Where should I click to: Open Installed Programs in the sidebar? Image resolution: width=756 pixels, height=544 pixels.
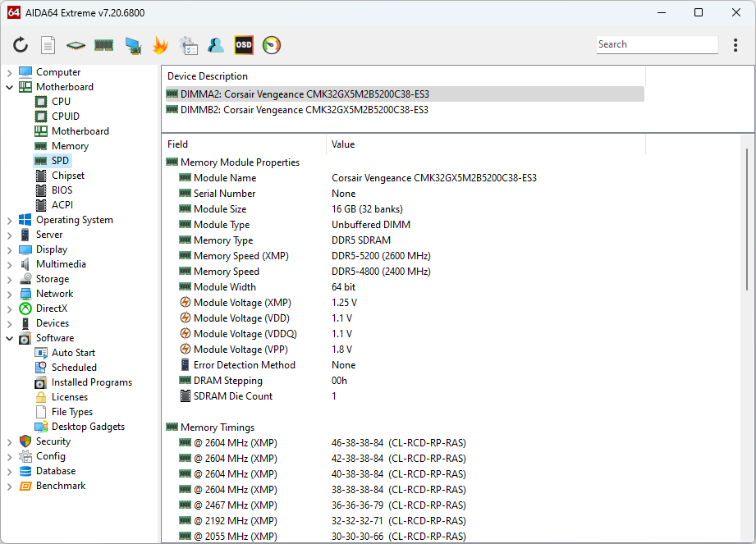click(91, 382)
